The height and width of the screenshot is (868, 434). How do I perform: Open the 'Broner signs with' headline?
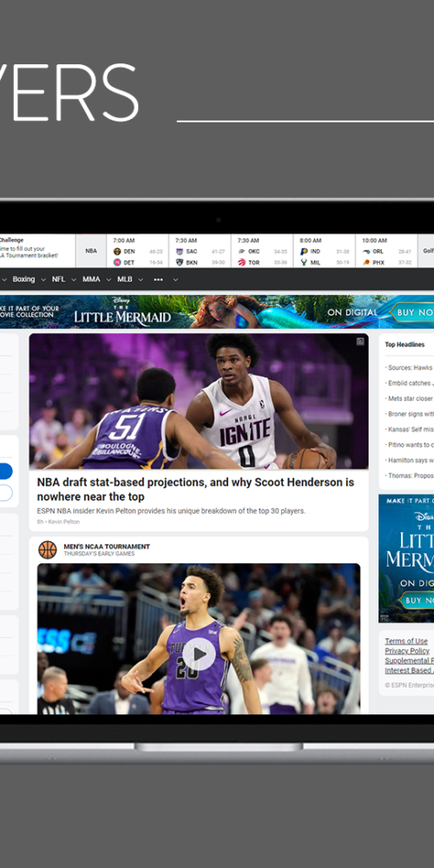tap(410, 414)
